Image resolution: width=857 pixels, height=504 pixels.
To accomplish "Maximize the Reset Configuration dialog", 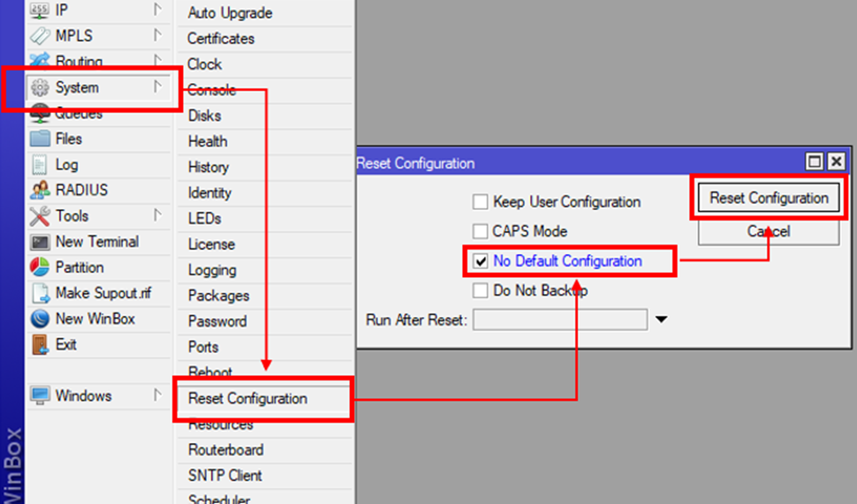I will click(815, 162).
